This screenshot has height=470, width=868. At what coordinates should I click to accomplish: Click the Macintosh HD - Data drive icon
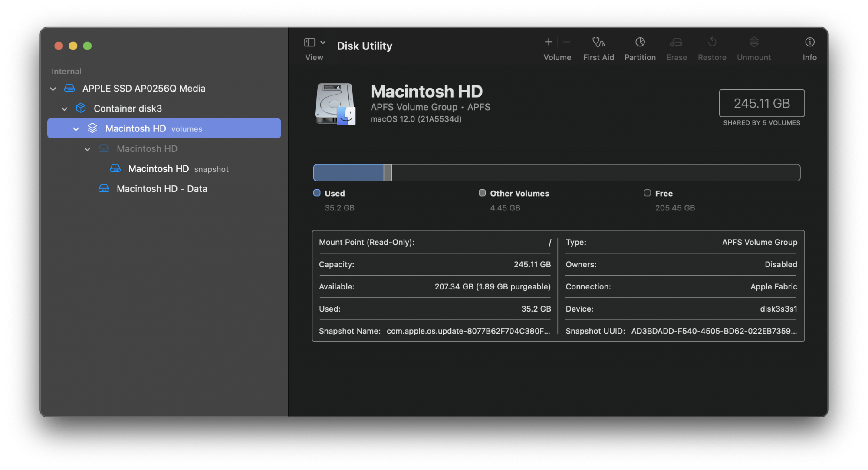point(104,188)
